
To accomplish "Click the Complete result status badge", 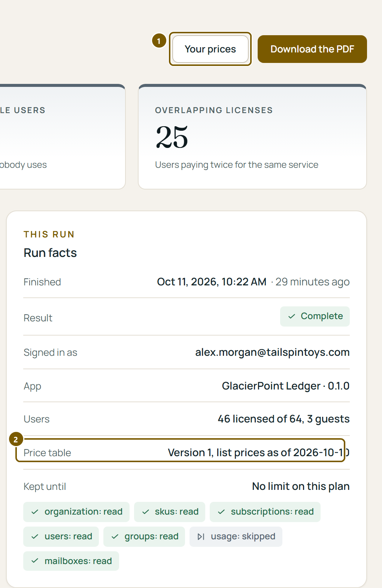I will (x=315, y=316).
